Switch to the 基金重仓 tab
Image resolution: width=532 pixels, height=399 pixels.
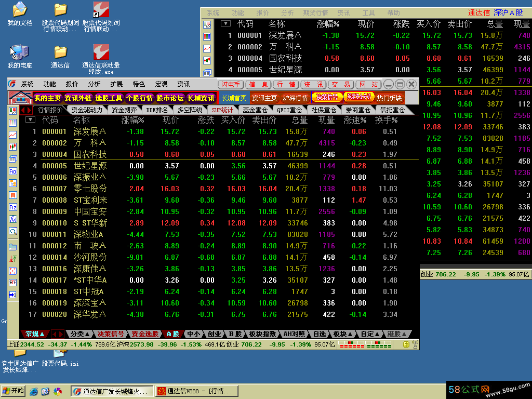click(255, 110)
